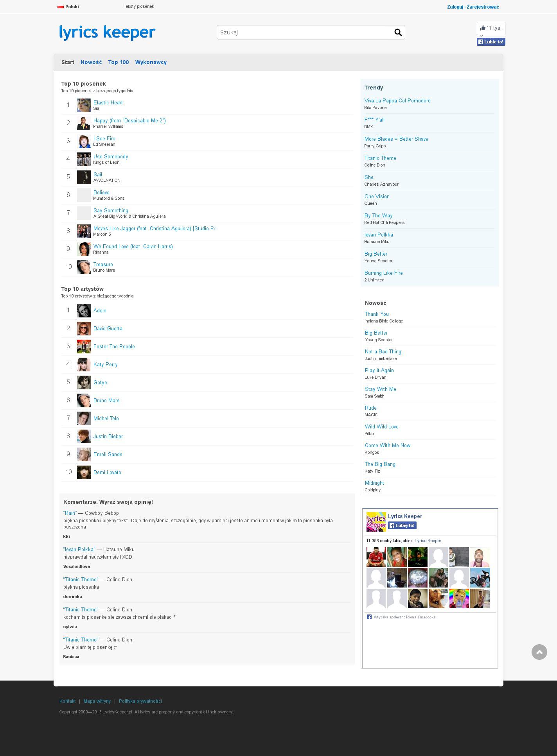Switch to the Top 100 tab
557x756 pixels.
click(119, 62)
